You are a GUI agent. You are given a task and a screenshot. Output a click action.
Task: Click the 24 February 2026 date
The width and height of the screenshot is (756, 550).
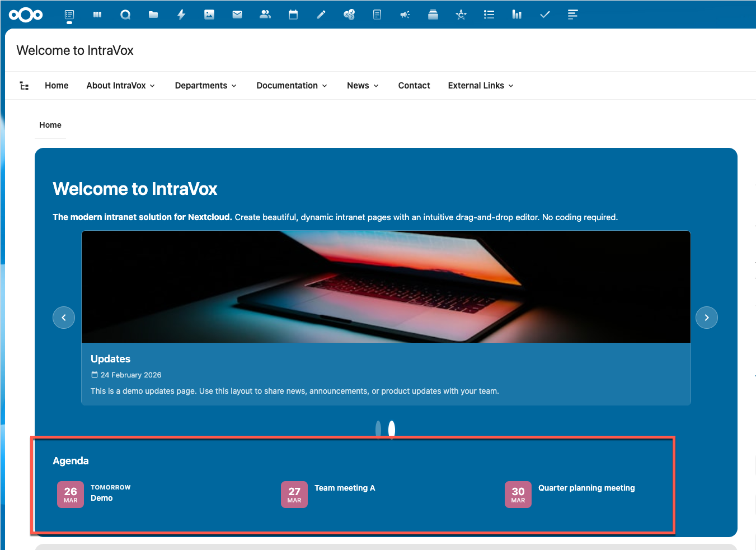point(131,375)
